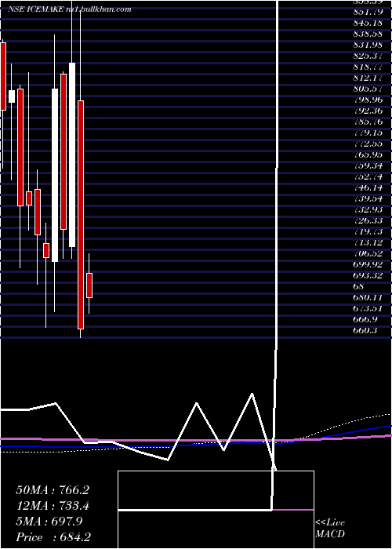Select the 50MA : 766.2 readout

point(53,490)
